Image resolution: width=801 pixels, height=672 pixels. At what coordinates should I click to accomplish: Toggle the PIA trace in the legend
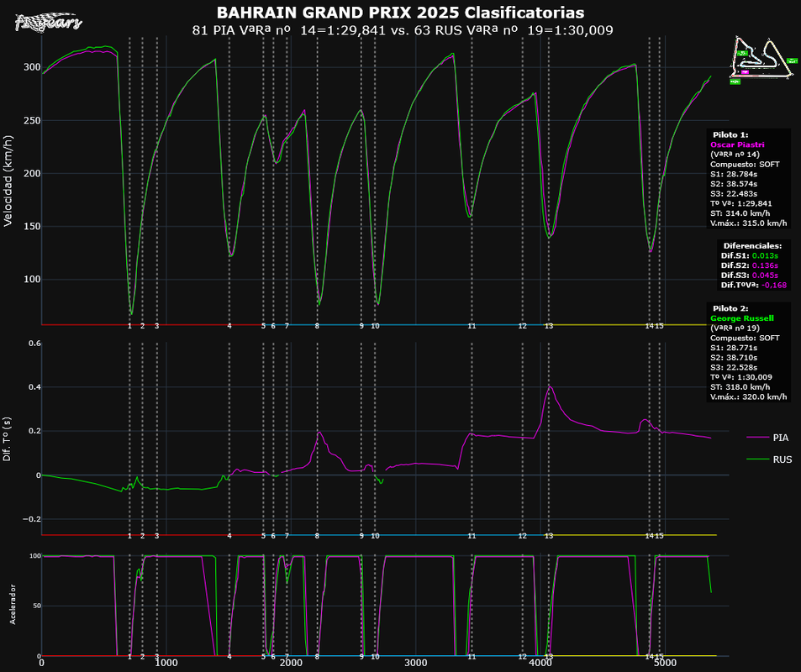pos(767,438)
